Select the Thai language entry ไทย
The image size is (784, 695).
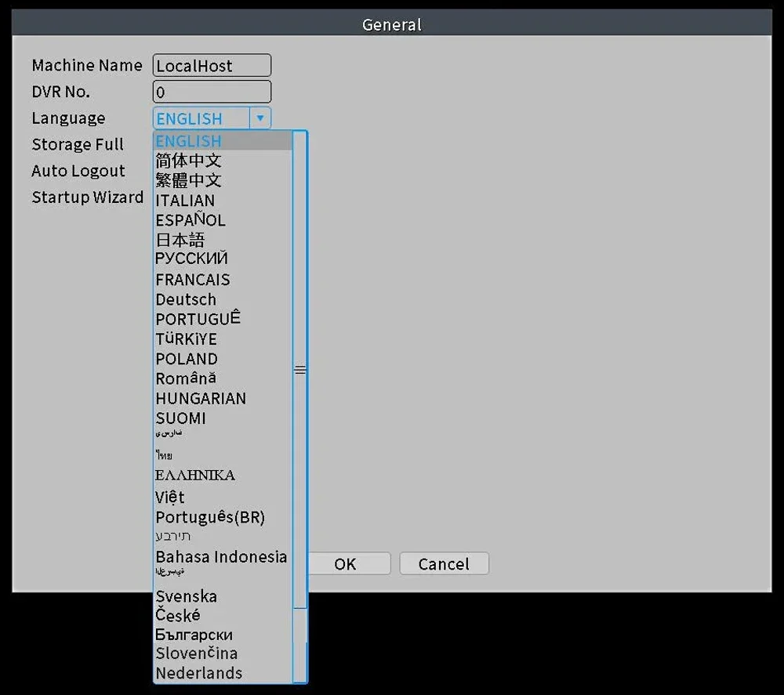click(x=164, y=454)
